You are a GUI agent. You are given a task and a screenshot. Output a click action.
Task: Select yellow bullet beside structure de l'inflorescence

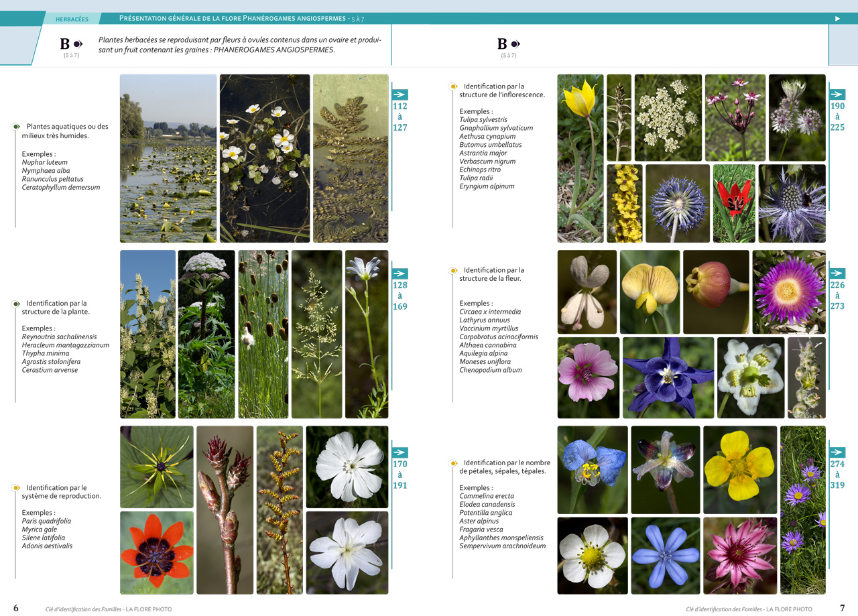point(453,86)
